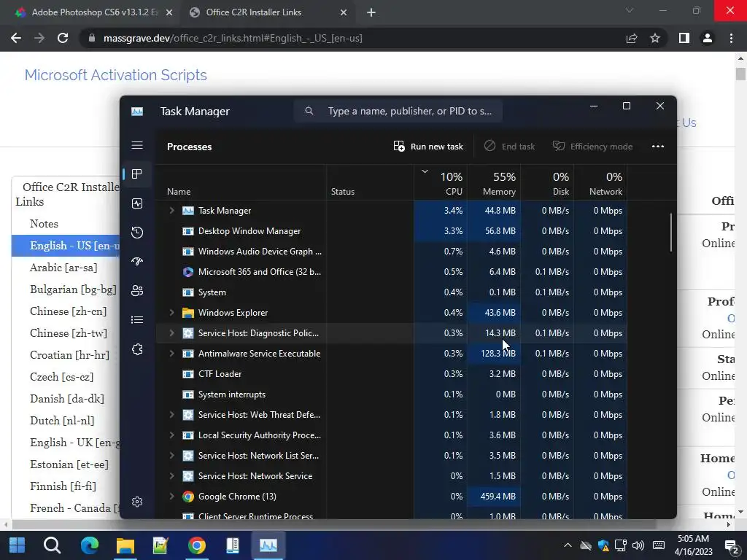Open File Explorer from taskbar
The width and height of the screenshot is (747, 560).
tap(125, 545)
